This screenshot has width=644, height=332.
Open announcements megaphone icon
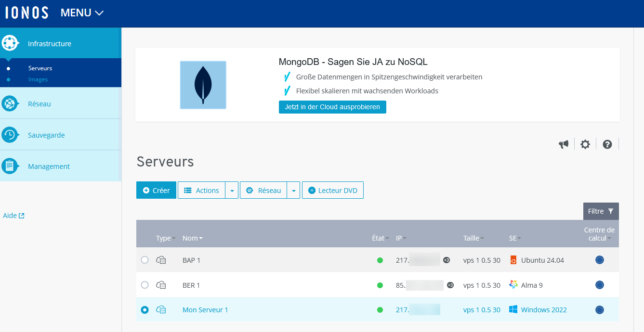(x=564, y=144)
